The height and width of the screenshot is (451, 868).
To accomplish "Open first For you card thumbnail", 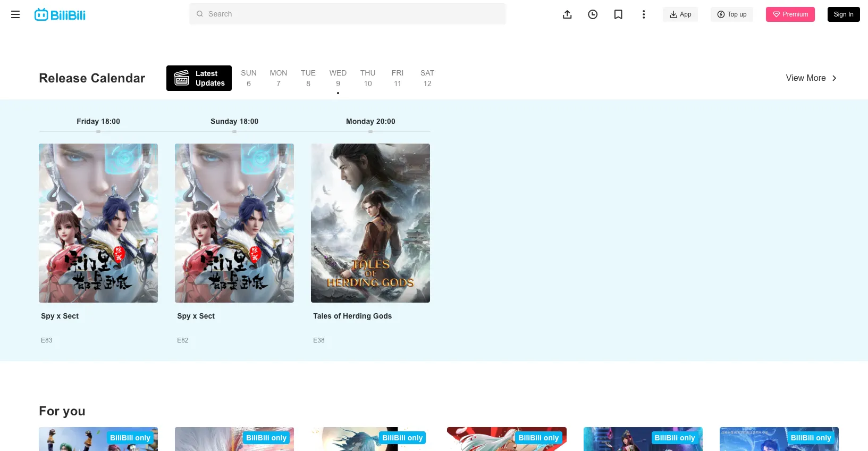I will [x=98, y=439].
